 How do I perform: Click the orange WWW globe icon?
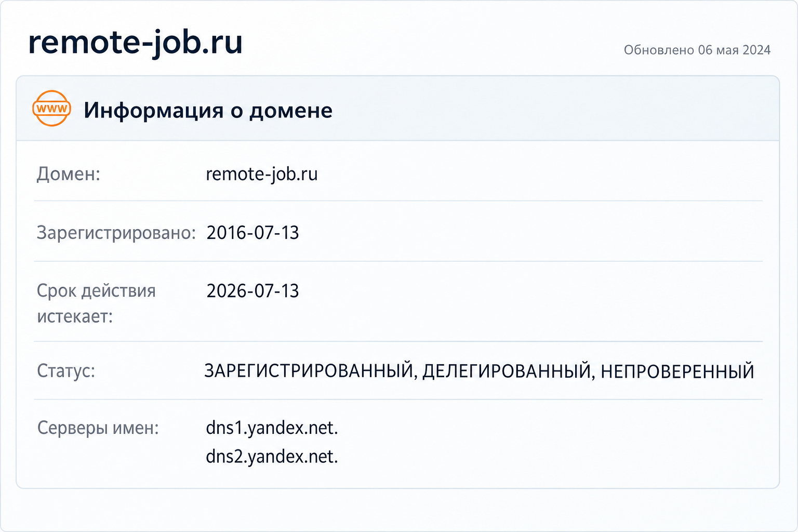(51, 109)
